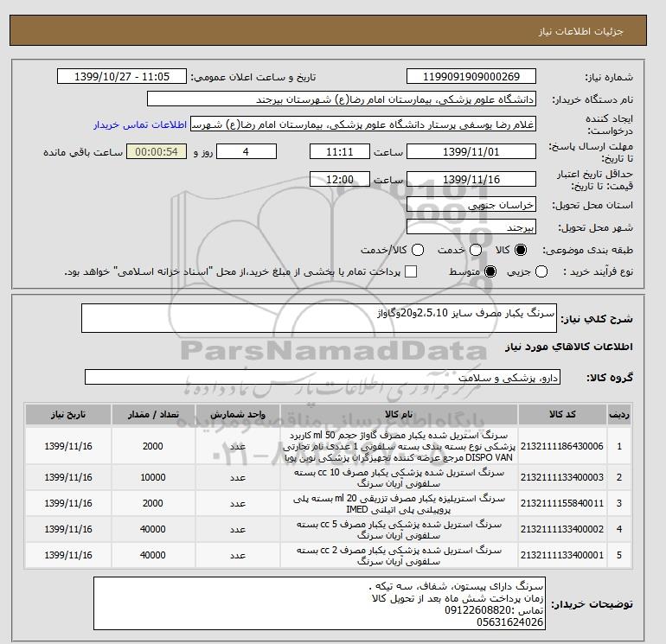Screen dimensions: 666x644
Task: Select the کالا/خدمت radio button
Action: (418, 250)
